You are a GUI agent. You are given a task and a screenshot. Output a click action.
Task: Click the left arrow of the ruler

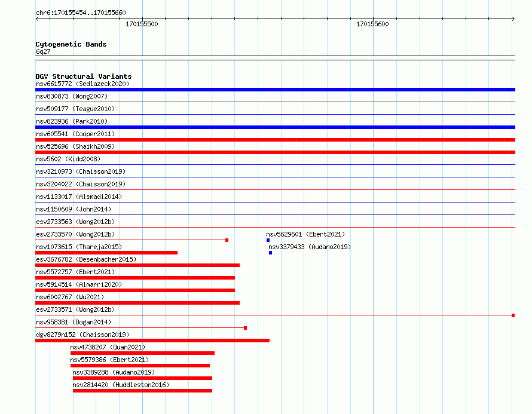point(37,19)
